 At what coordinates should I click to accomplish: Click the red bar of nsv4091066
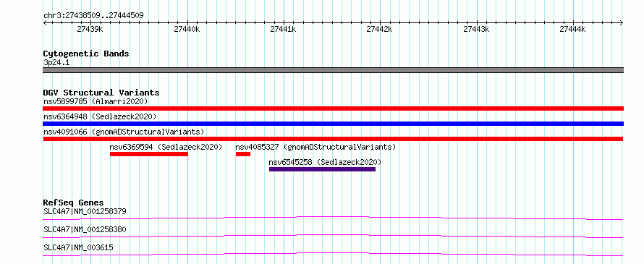333,139
